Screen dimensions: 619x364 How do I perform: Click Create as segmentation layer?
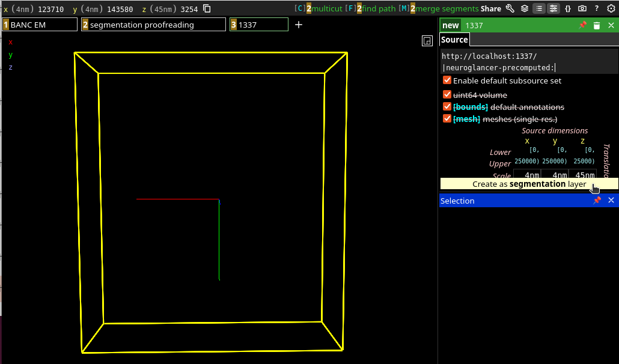pos(529,184)
